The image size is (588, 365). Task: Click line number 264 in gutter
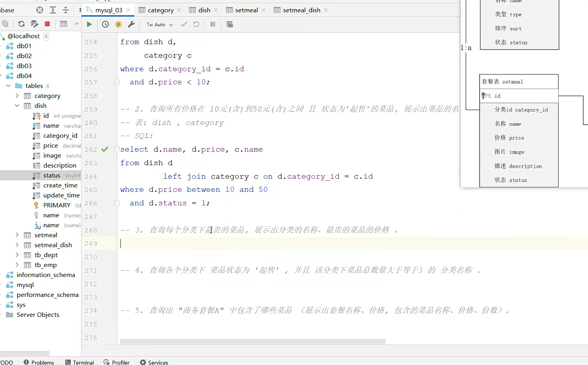[91, 176]
